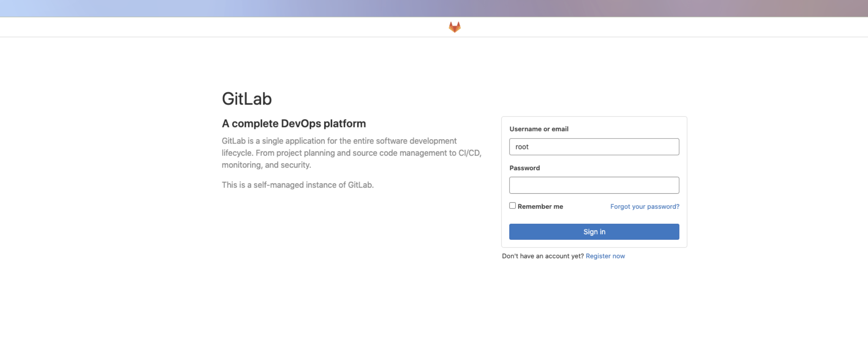Toggle the Remember me checkbox
Screen dimensions: 868x348
(x=512, y=205)
